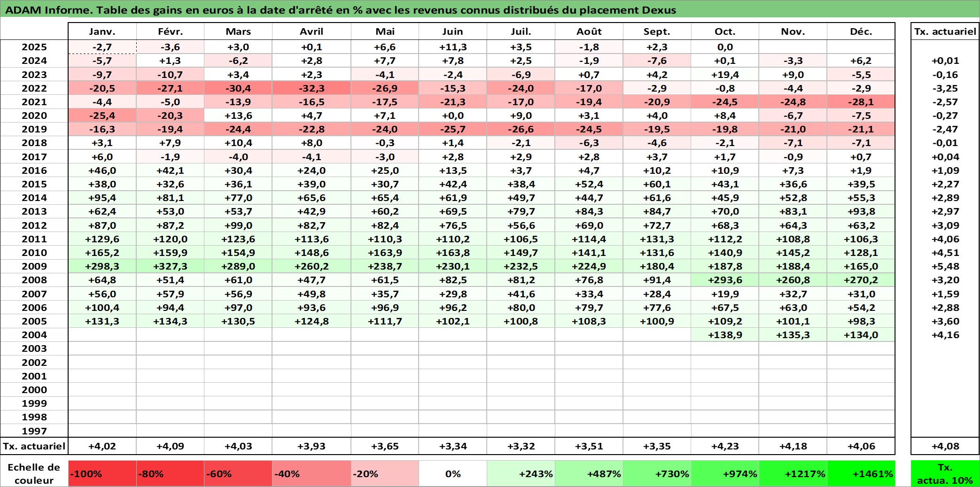Screen dimensions: 980x487
Task: Click the Nov. column header
Action: [x=793, y=31]
